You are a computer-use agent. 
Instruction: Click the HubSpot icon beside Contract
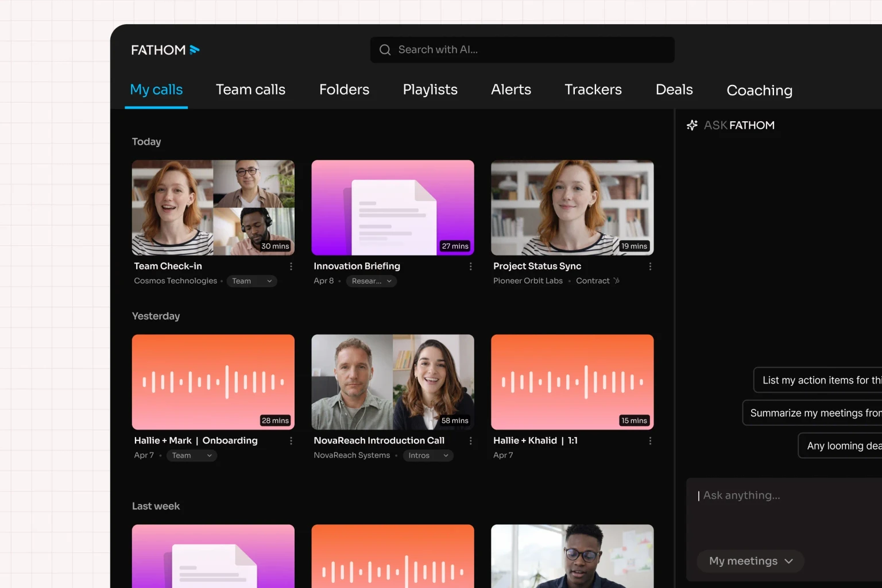(617, 281)
